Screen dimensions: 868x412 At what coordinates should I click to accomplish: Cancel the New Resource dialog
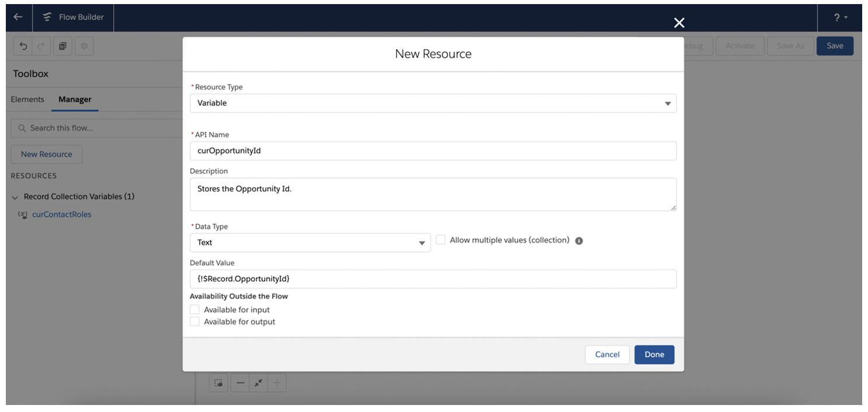point(607,355)
